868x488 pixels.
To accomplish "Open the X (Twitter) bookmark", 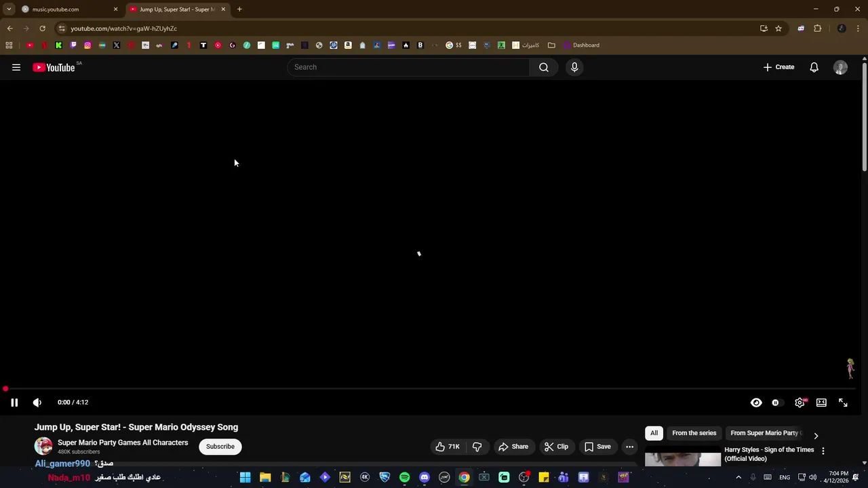I will (x=117, y=45).
